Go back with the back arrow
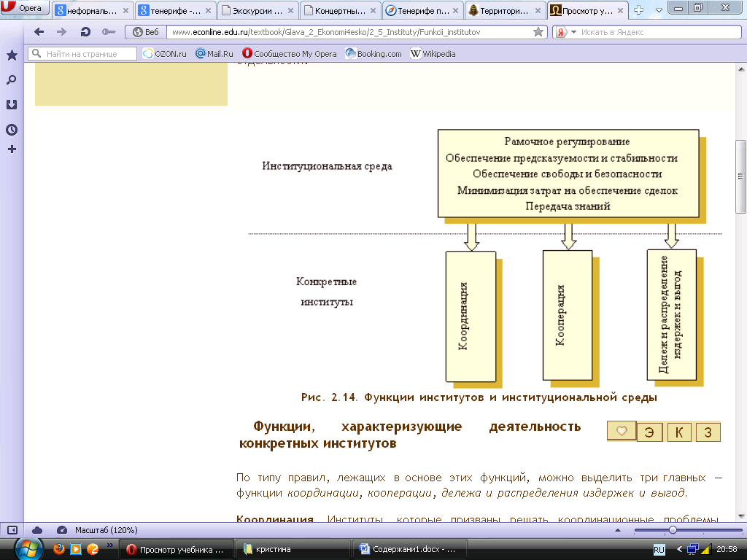Screen dimensions: 747x560 (39, 32)
